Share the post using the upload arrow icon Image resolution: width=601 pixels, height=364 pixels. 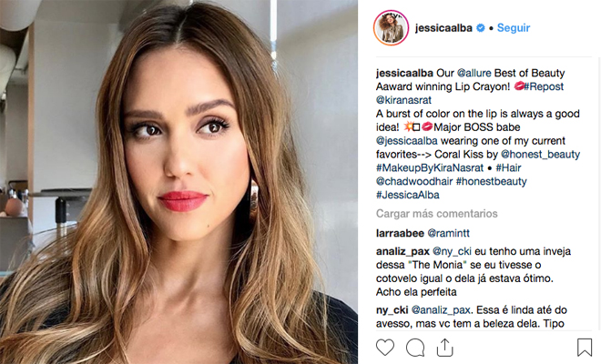[x=444, y=348]
